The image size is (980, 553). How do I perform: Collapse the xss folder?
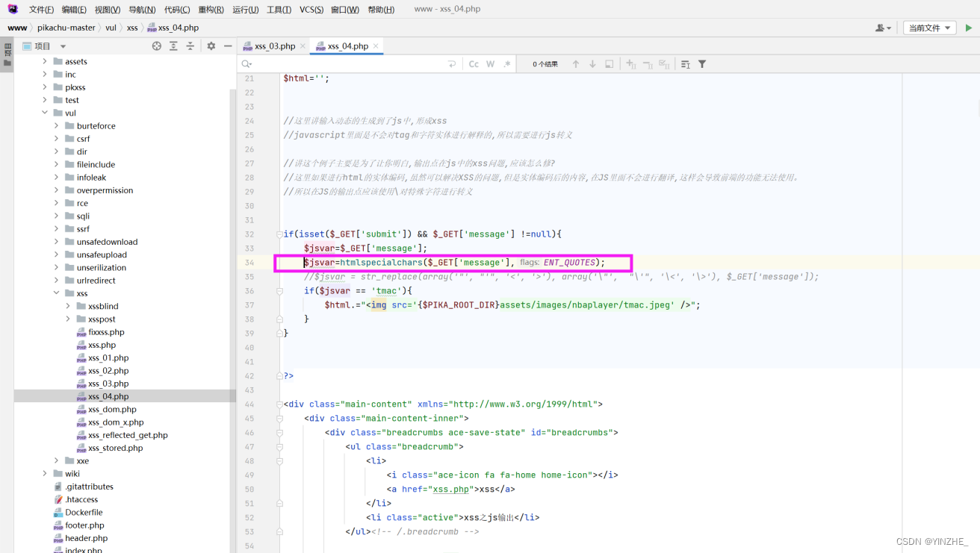pyautogui.click(x=56, y=293)
